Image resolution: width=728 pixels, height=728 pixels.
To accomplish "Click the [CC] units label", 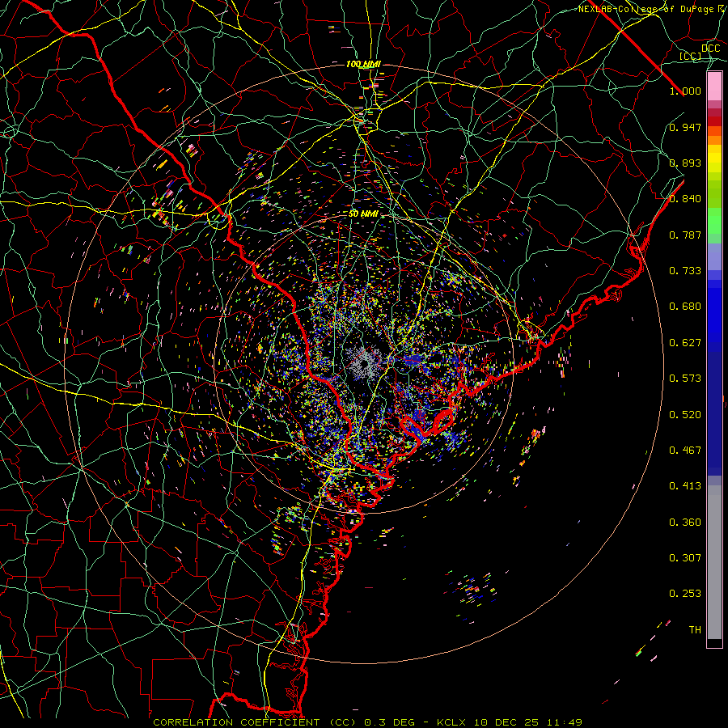I will (691, 56).
